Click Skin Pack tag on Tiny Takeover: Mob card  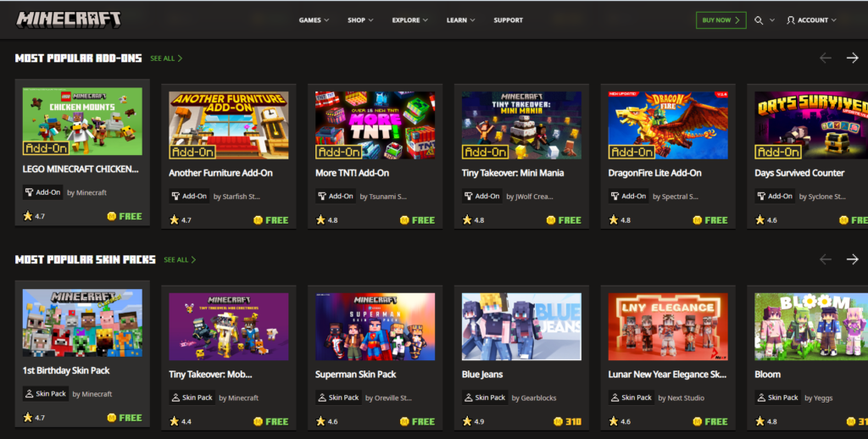coord(192,397)
